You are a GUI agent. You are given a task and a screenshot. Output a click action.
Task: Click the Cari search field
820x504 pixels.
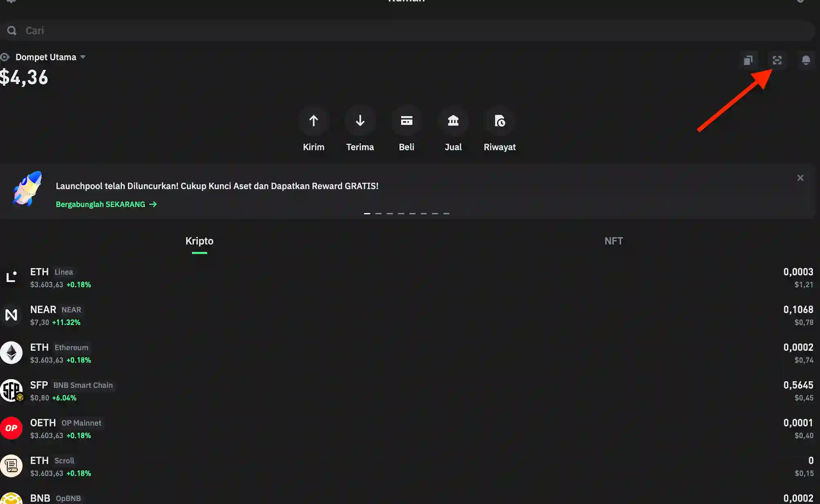point(408,31)
